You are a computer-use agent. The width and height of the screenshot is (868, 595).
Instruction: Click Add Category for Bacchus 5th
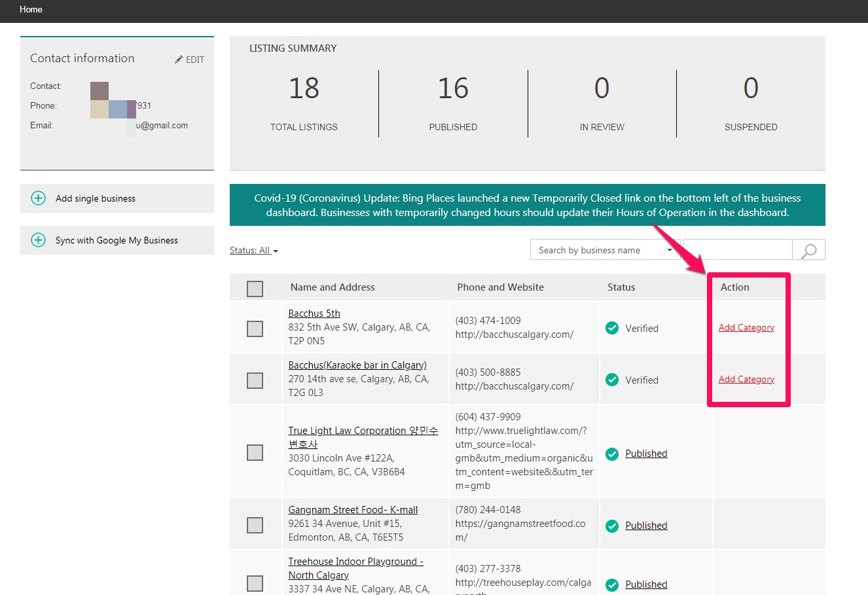point(746,327)
